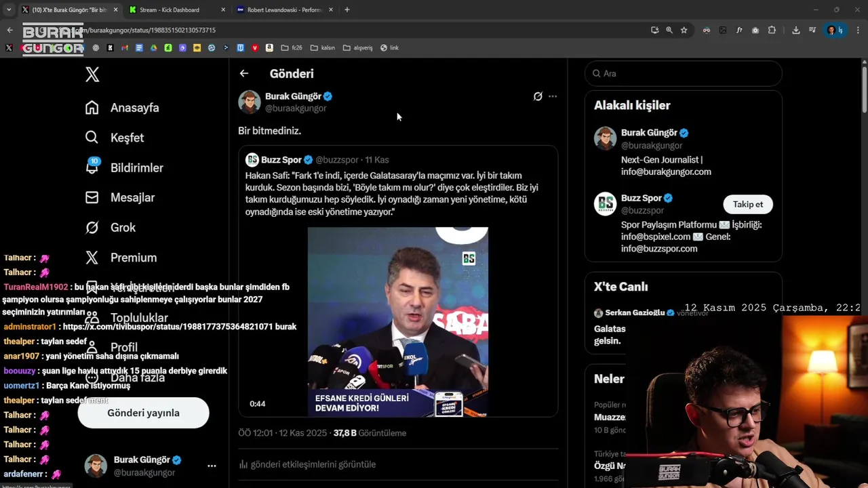Click the Keşfet magnifier icon
This screenshot has height=488, width=868.
(92, 138)
